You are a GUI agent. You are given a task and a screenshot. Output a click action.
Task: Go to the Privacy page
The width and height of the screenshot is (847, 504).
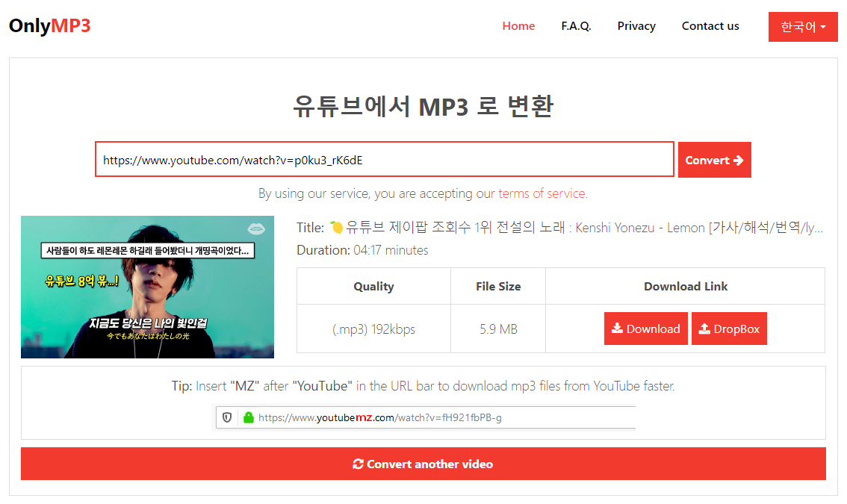pyautogui.click(x=636, y=26)
